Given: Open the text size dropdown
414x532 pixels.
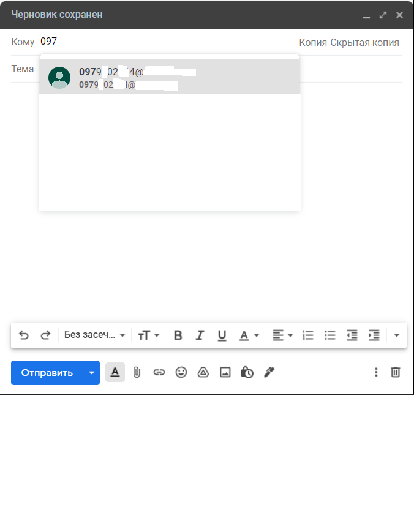Looking at the screenshot, I should (148, 335).
